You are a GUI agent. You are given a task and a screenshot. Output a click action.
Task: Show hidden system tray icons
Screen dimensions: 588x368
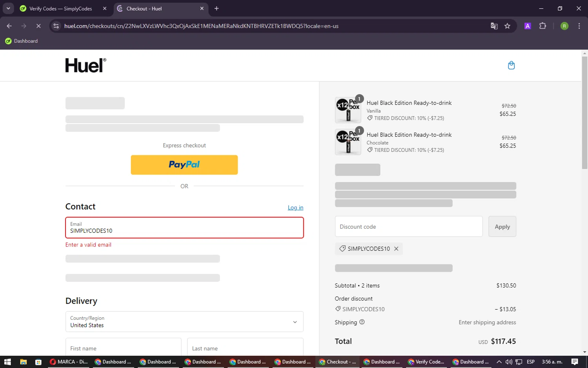pyautogui.click(x=499, y=362)
